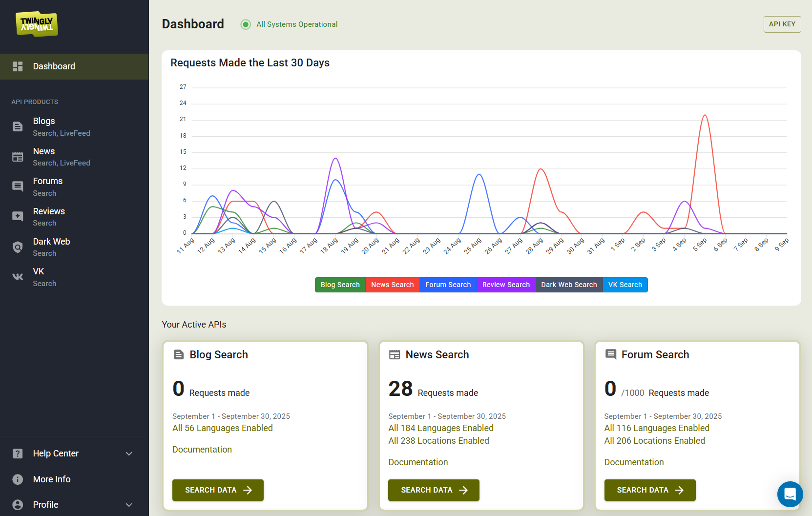
Task: Click the Forums chat icon in sidebar
Action: 18,186
